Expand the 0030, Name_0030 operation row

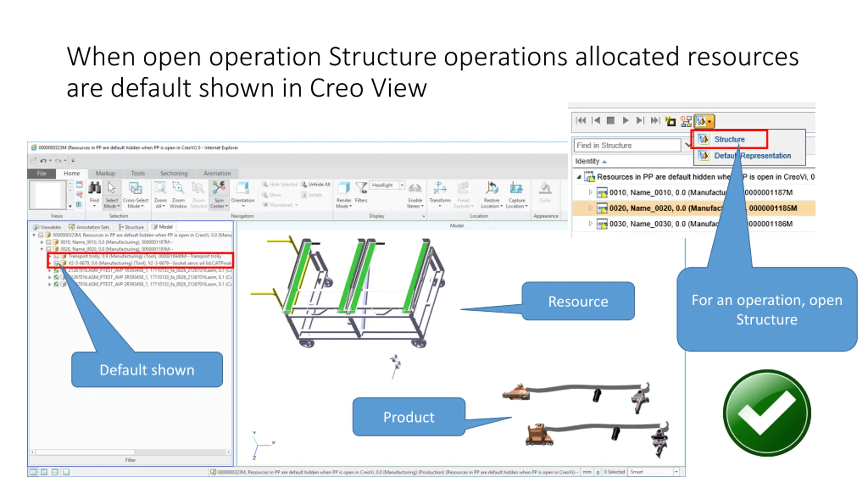pos(590,224)
